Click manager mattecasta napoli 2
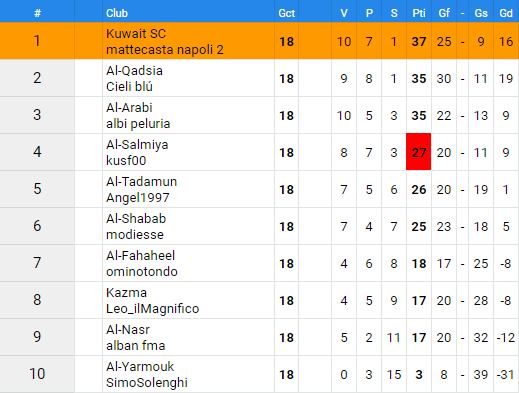The height and width of the screenshot is (393, 519). 165,50
